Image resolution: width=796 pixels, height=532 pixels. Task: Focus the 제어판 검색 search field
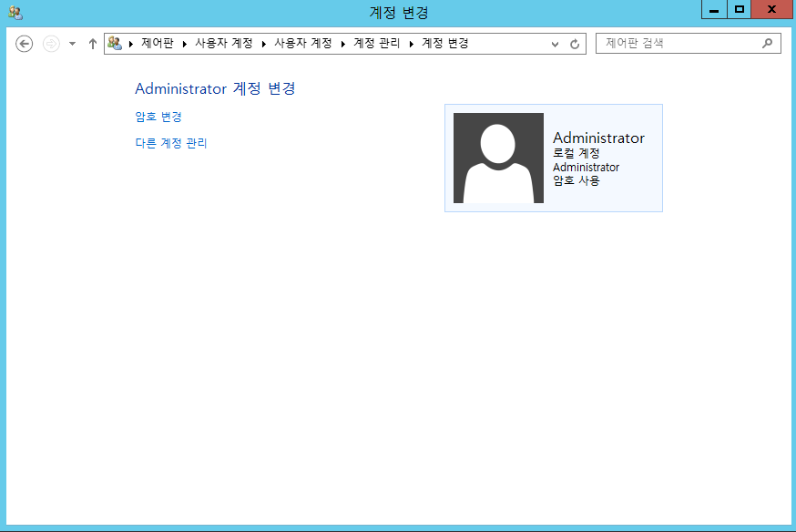[x=679, y=43]
